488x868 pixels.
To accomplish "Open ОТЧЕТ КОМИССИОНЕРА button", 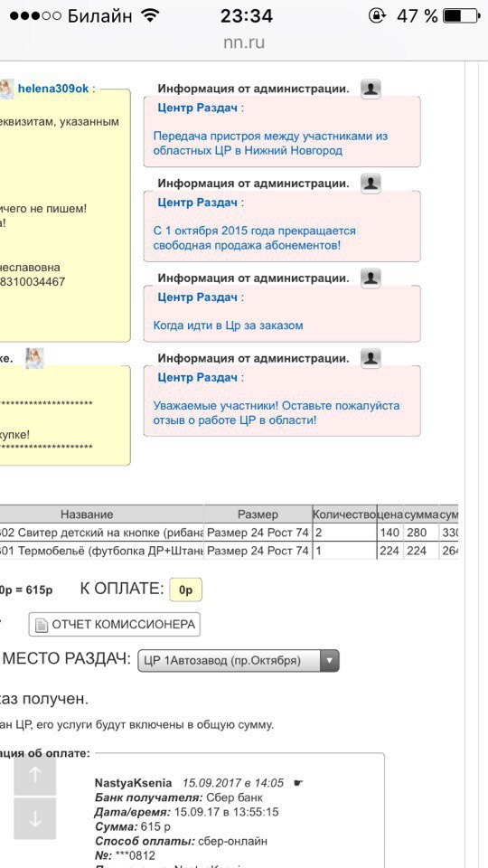I will [x=115, y=625].
